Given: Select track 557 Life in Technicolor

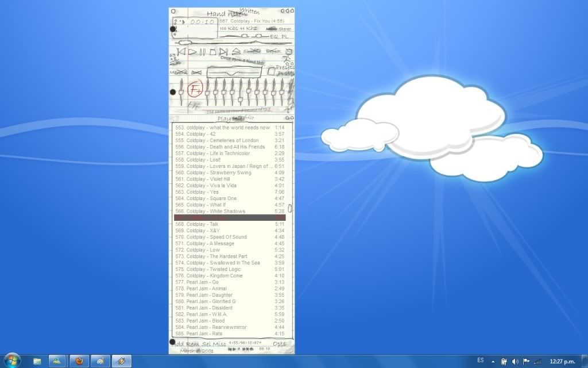Looking at the screenshot, I should (230, 153).
